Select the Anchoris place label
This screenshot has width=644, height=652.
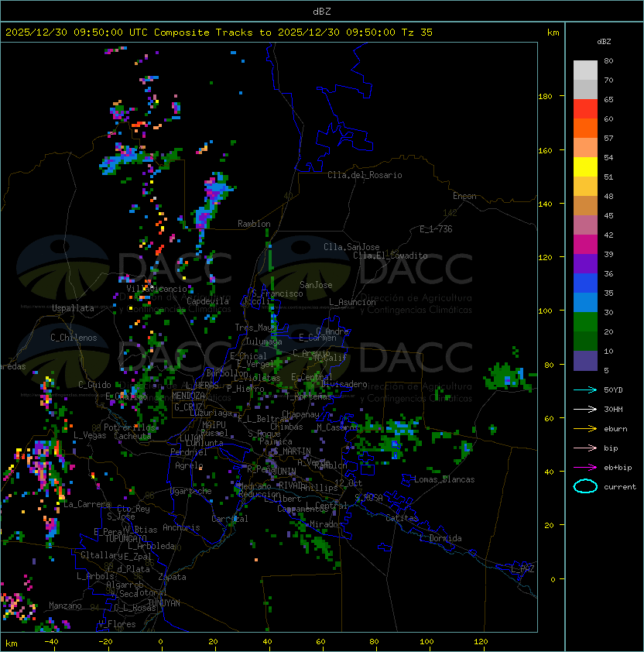tap(181, 527)
